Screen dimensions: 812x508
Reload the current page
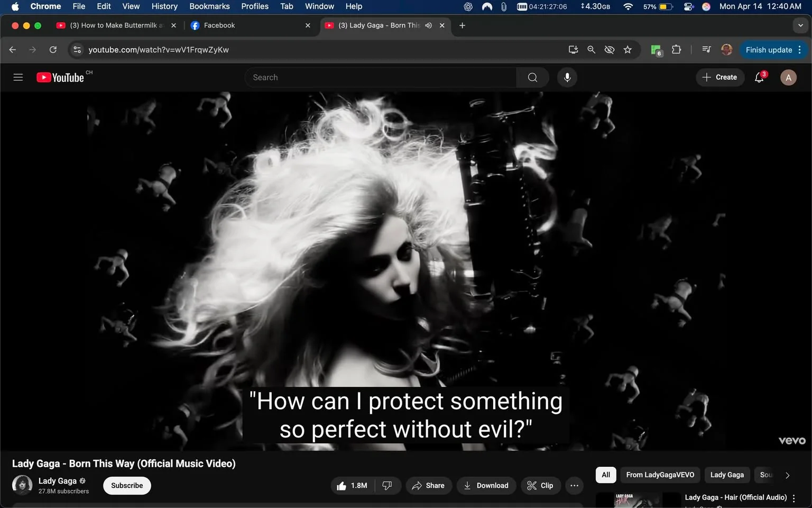coord(53,50)
